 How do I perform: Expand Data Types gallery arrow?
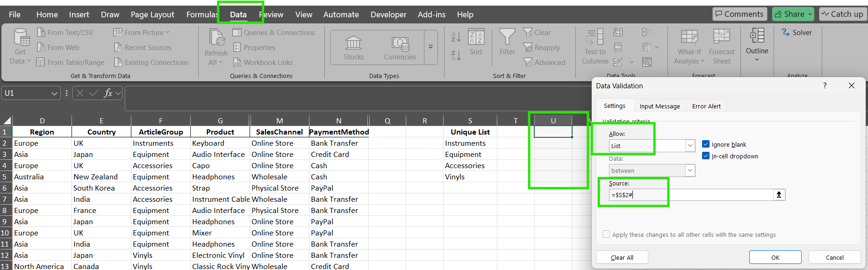[430, 47]
